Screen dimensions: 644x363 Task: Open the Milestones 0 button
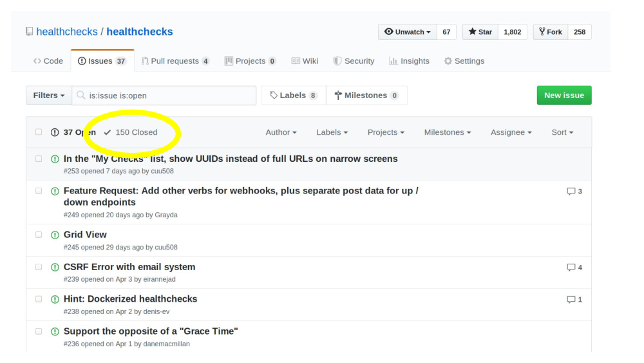point(367,95)
